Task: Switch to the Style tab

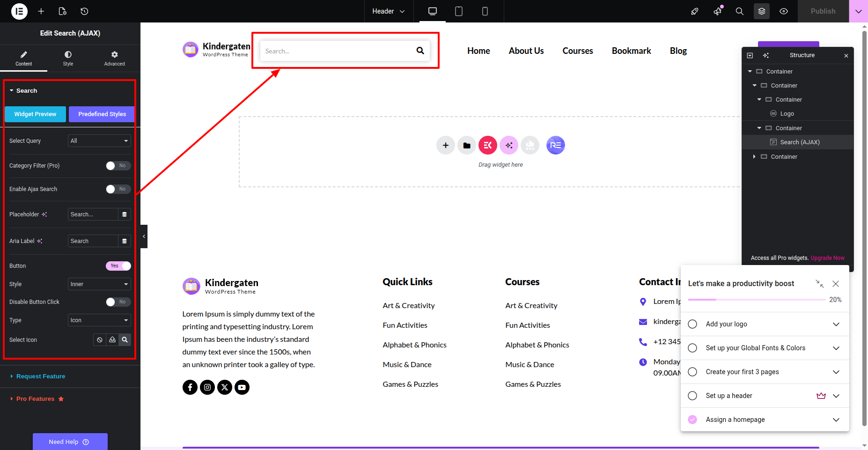Action: click(68, 58)
